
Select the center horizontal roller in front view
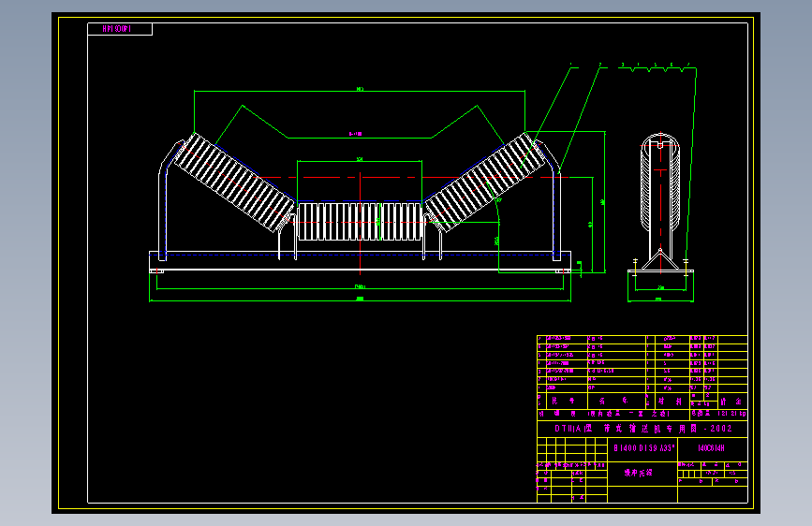point(360,222)
